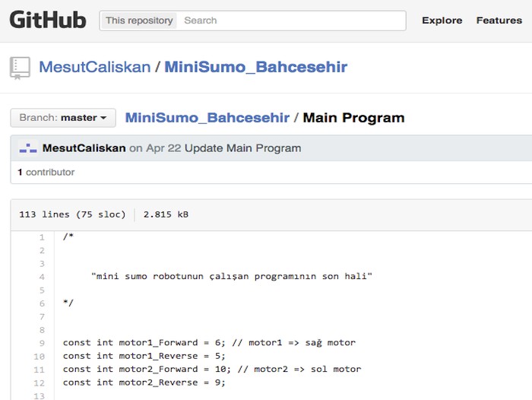The height and width of the screenshot is (400, 532).
Task: Click line number 11
Action: coord(39,370)
